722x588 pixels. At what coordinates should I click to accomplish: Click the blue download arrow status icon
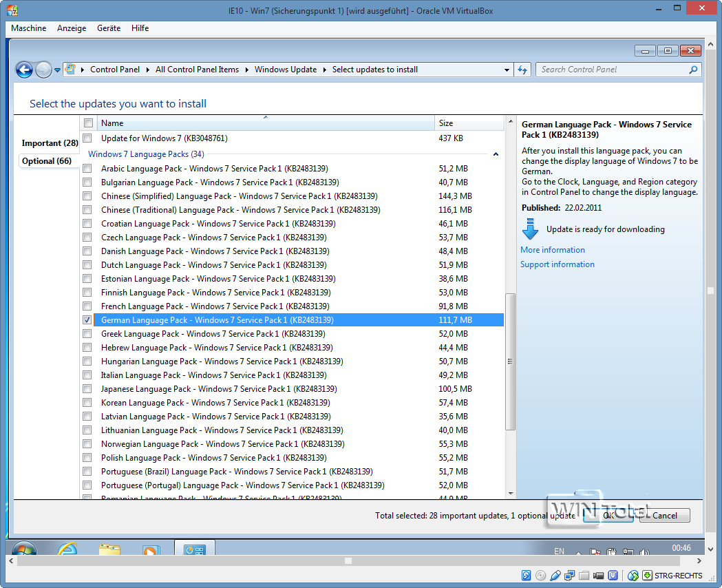(531, 229)
